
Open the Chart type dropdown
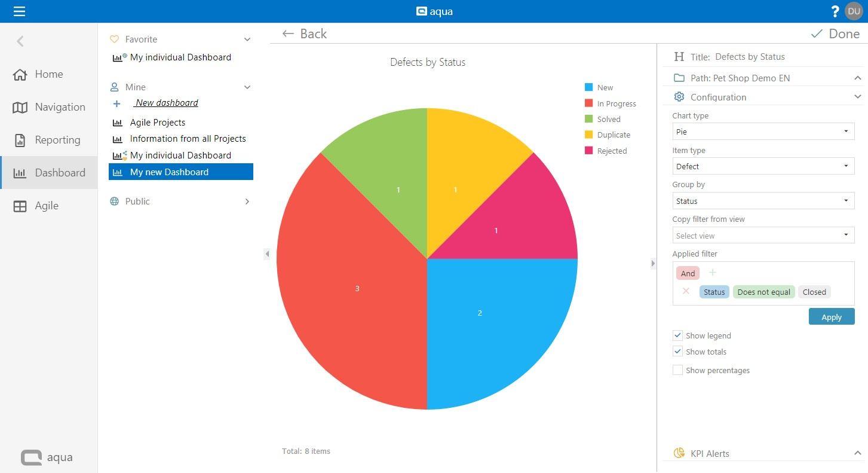763,132
